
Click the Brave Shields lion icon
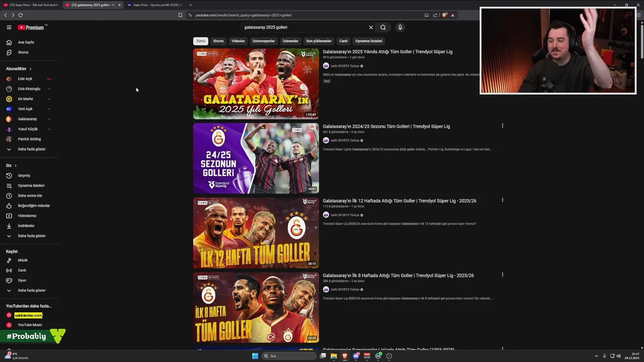pos(444,15)
